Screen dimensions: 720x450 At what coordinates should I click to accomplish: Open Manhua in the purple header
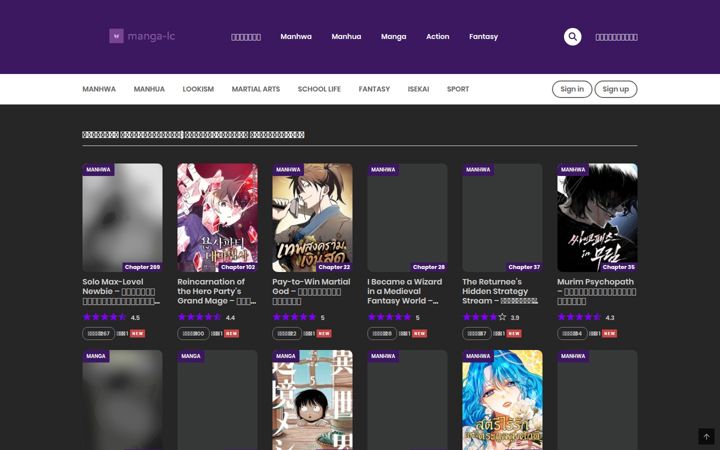tap(346, 37)
